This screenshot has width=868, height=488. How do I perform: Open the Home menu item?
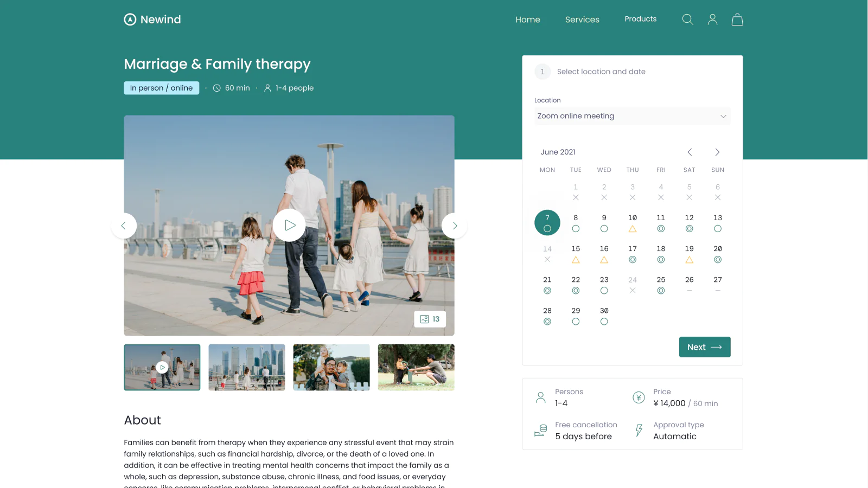(528, 20)
